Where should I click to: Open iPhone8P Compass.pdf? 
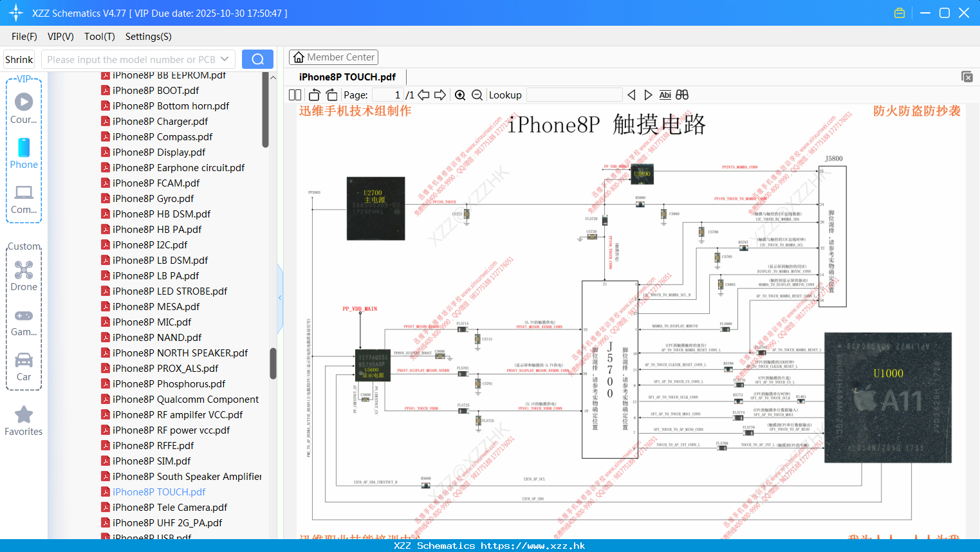(x=162, y=137)
